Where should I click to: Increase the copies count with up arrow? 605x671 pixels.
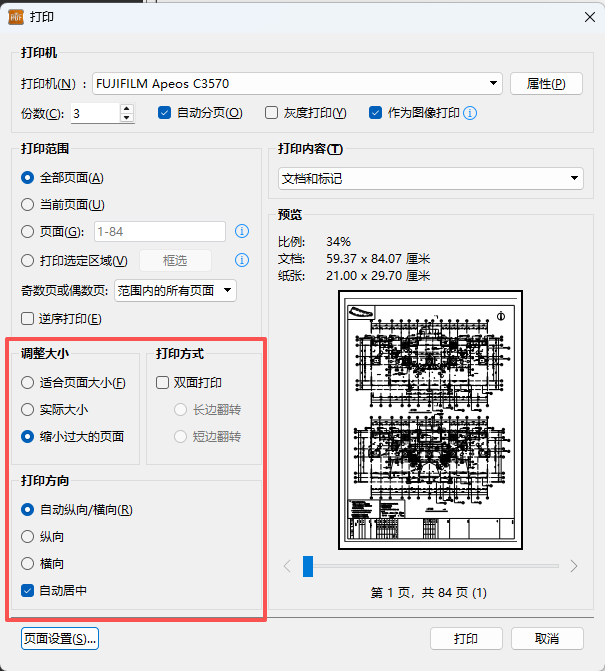tap(127, 109)
